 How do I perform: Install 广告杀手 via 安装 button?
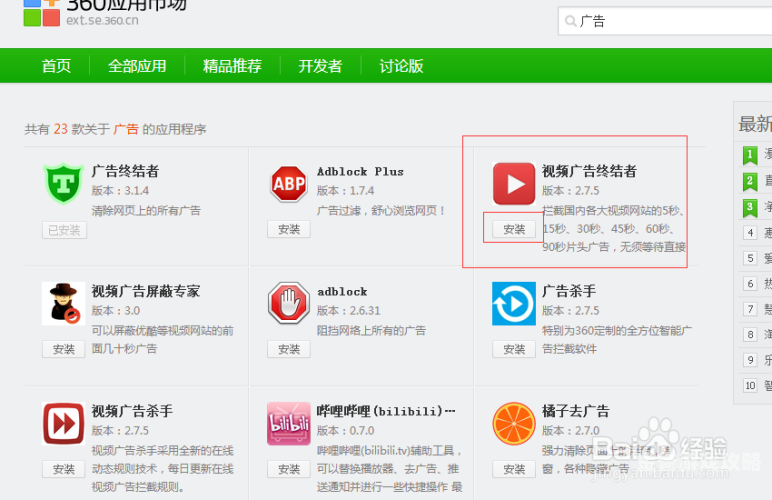point(514,349)
